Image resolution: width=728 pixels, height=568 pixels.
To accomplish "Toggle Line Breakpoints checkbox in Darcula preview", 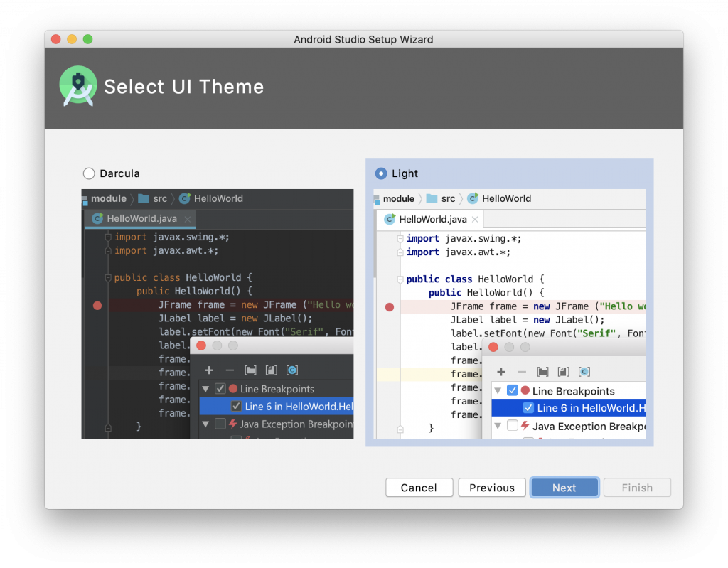I will click(220, 389).
